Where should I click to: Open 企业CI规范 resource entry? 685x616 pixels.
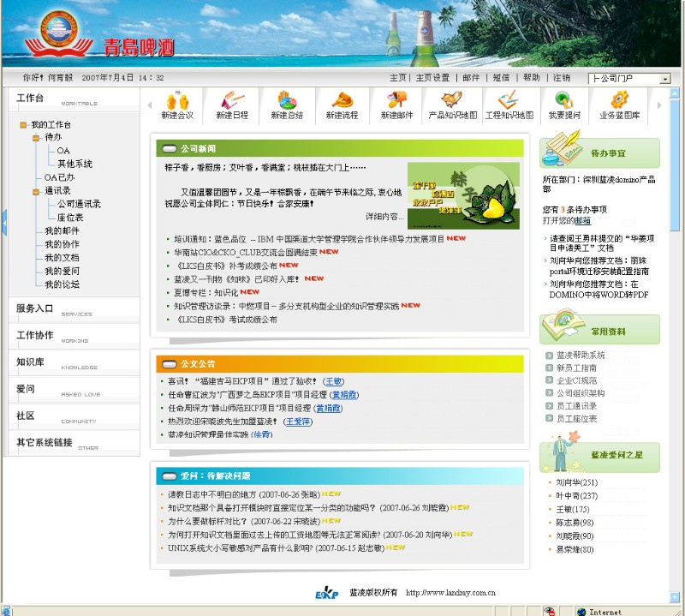pyautogui.click(x=576, y=380)
